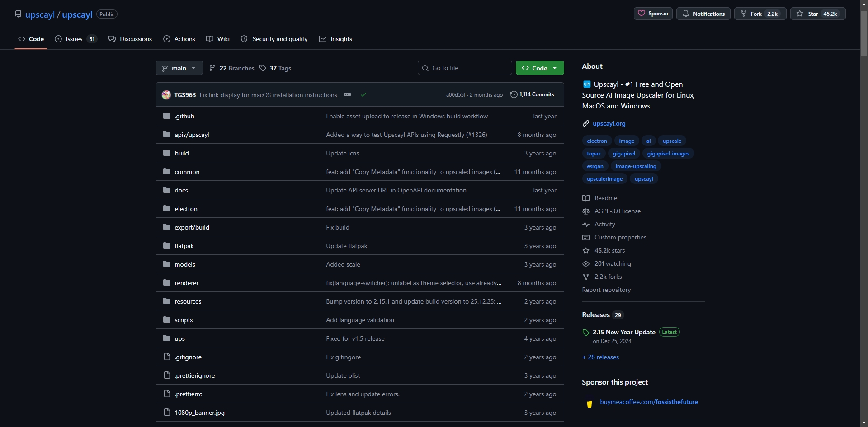
Task: Click the link icon beside upscayl.org
Action: pos(586,123)
